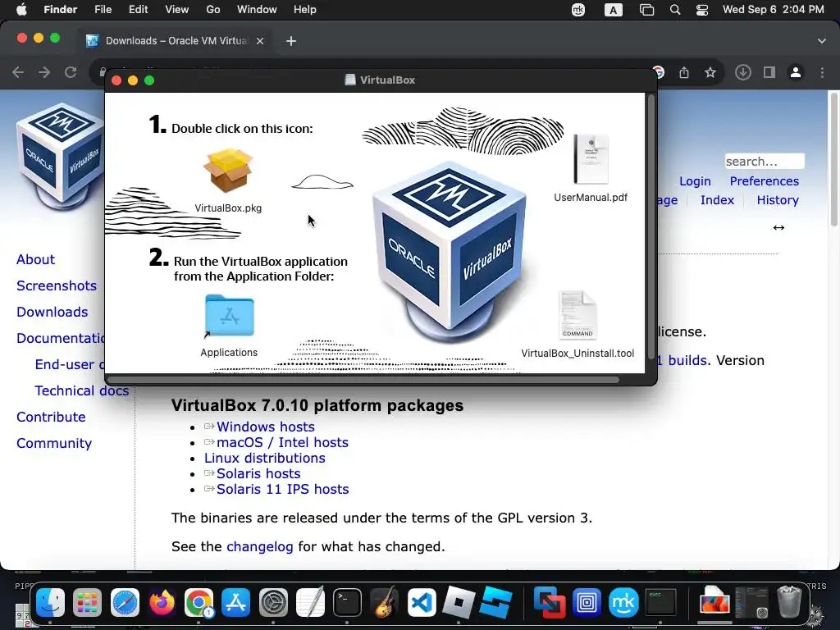This screenshot has width=840, height=630.
Task: Click the browser Forward arrow
Action: (x=44, y=72)
